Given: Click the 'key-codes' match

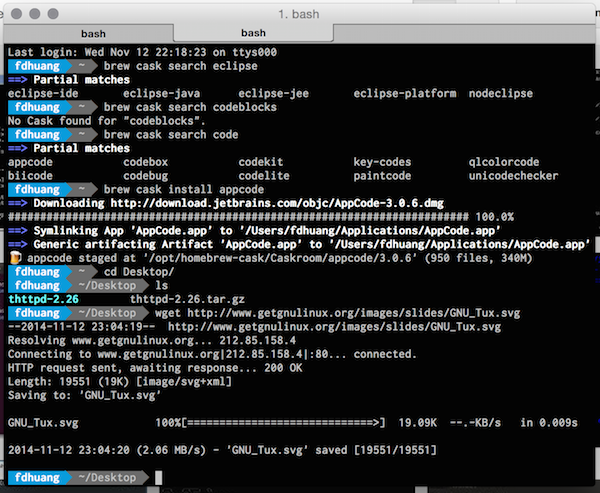Looking at the screenshot, I should (x=382, y=162).
